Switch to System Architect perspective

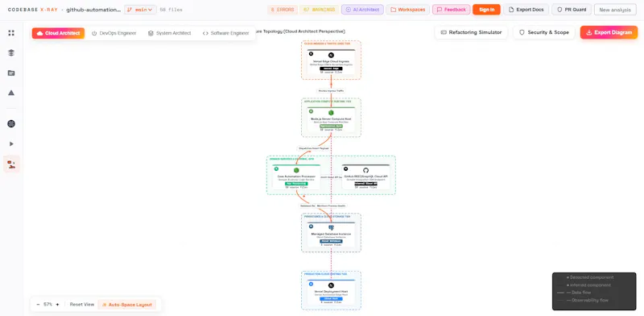170,33
